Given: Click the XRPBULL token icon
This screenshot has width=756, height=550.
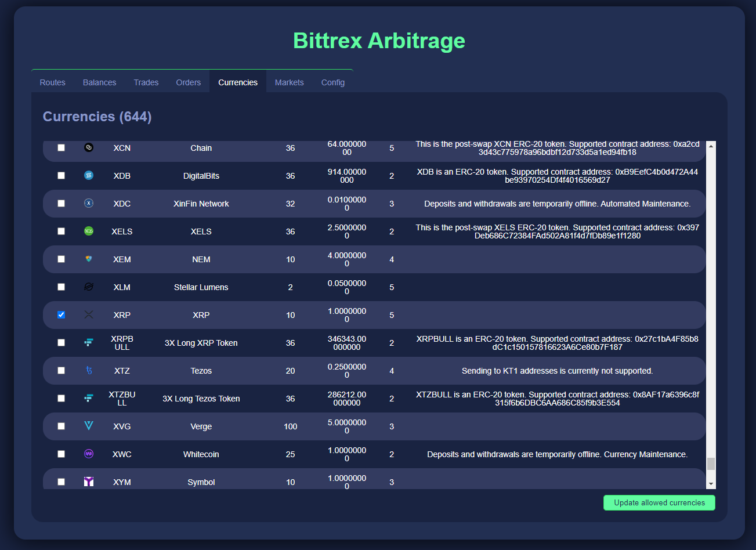Looking at the screenshot, I should pos(89,342).
